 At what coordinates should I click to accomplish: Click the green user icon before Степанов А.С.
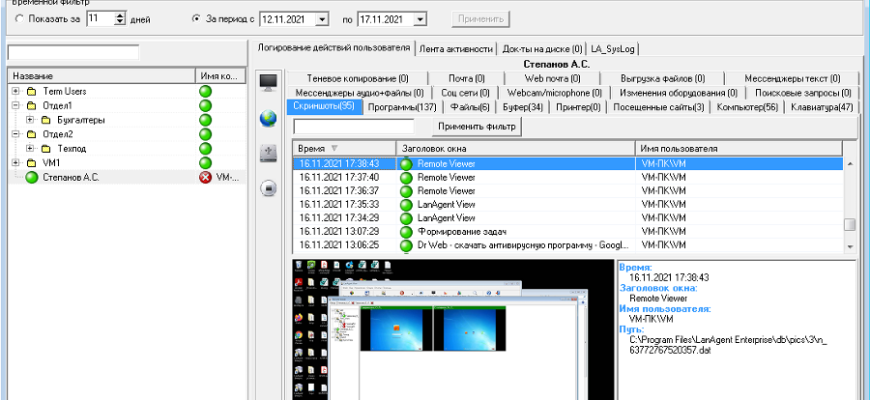coord(31,178)
